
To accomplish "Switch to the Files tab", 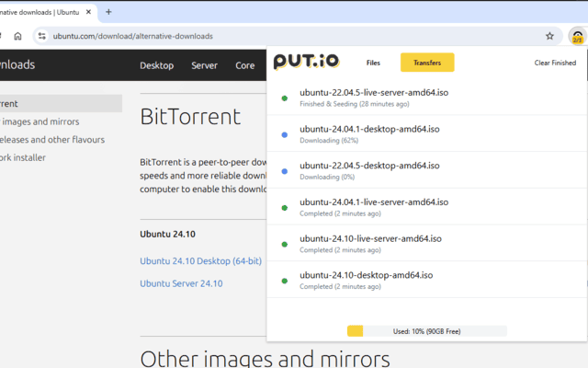I will point(373,63).
